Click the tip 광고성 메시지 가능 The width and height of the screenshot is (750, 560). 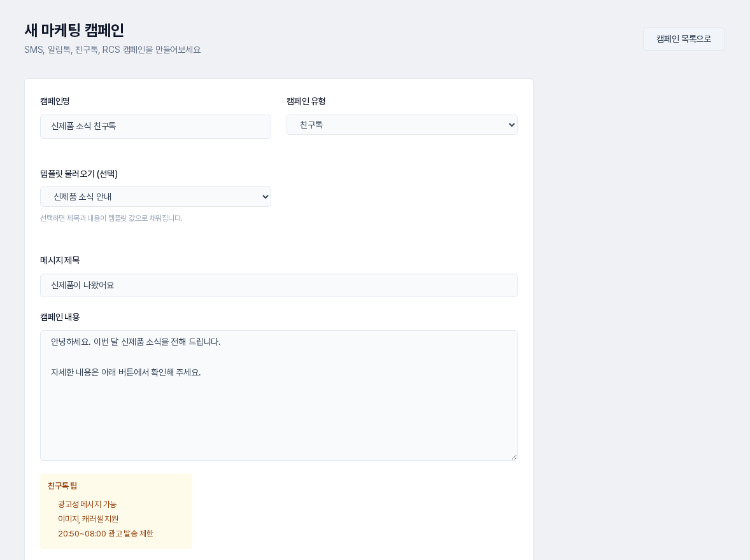click(x=87, y=505)
